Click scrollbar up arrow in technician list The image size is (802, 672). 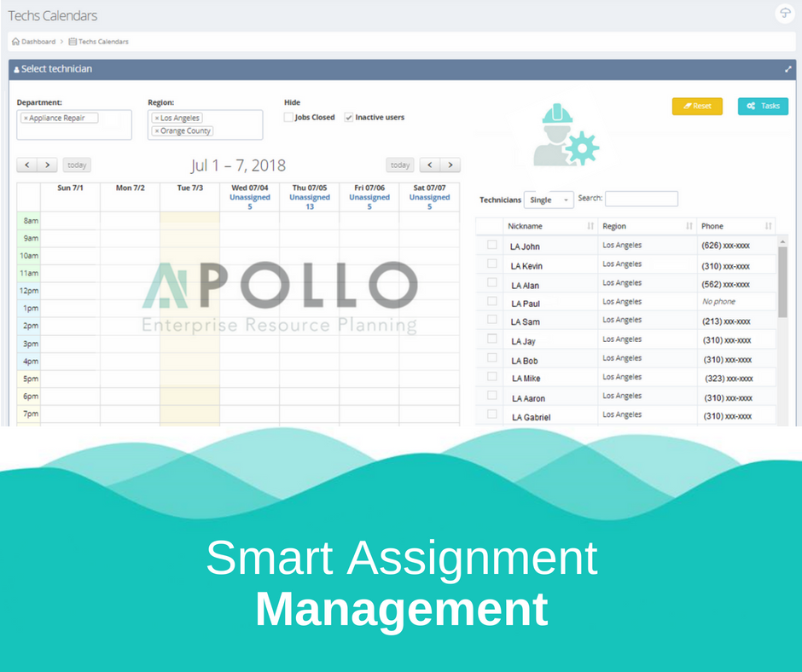point(782,241)
